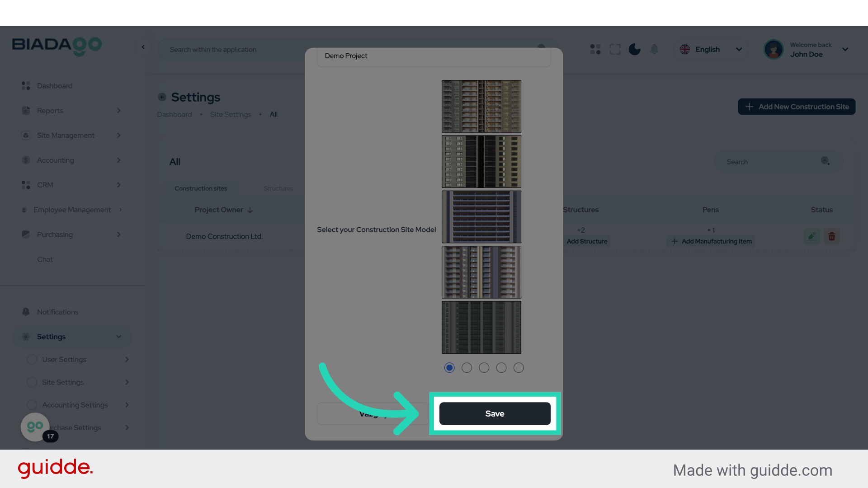Viewport: 868px width, 488px height.
Task: Click the green edit pencil icon
Action: click(x=812, y=236)
